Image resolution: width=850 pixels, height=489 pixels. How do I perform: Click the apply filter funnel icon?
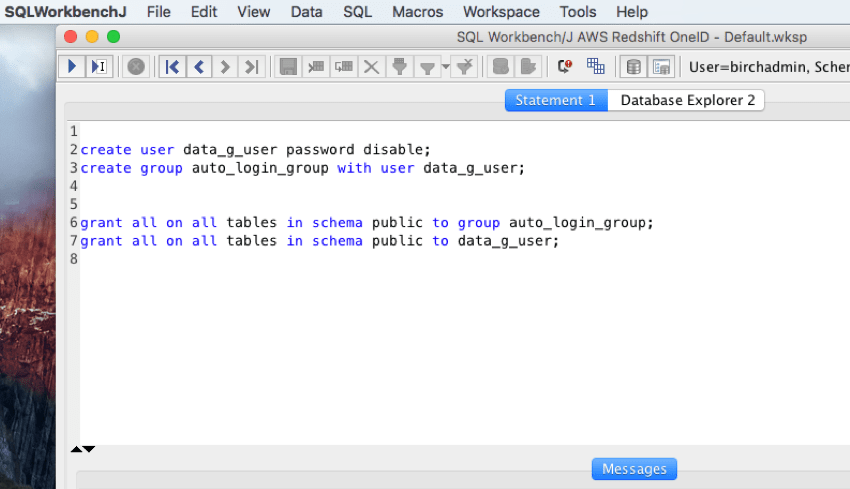click(x=427, y=67)
